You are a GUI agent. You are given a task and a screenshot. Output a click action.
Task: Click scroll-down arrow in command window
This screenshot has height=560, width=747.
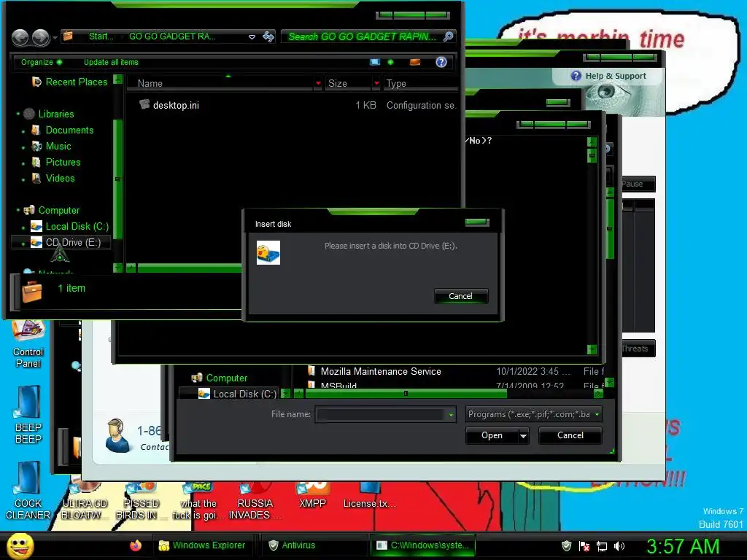click(592, 349)
